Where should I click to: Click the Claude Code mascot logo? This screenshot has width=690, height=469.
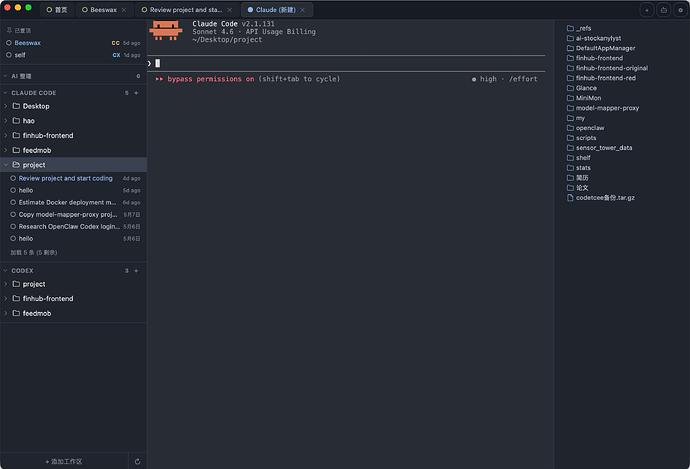[x=166, y=30]
